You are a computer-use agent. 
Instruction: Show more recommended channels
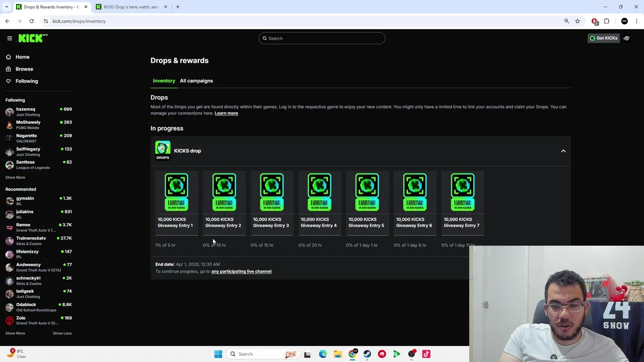pyautogui.click(x=15, y=333)
